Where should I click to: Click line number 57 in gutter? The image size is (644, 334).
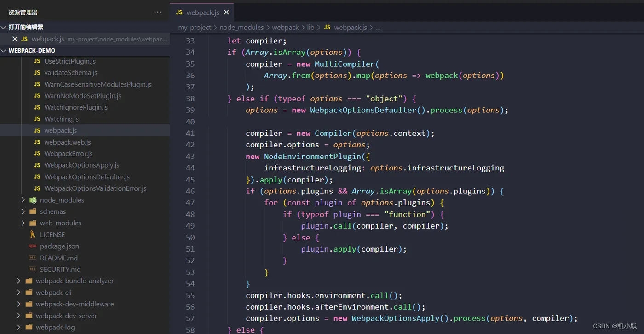click(190, 318)
